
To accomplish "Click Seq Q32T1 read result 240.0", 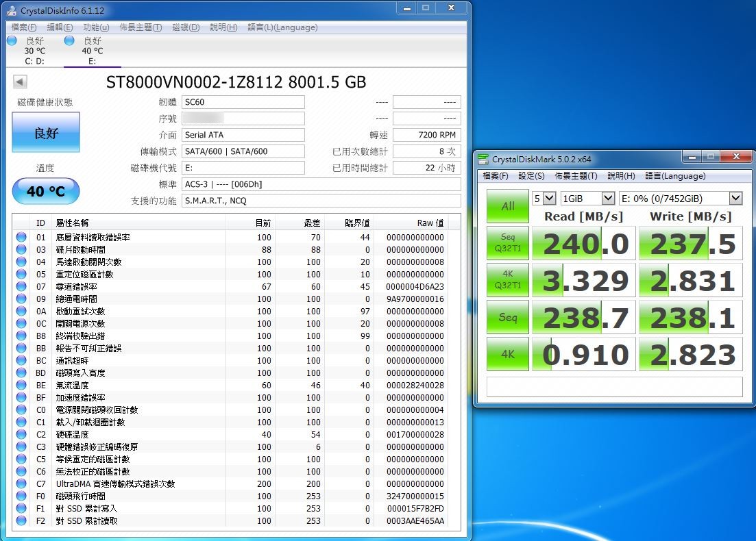I will [x=584, y=243].
